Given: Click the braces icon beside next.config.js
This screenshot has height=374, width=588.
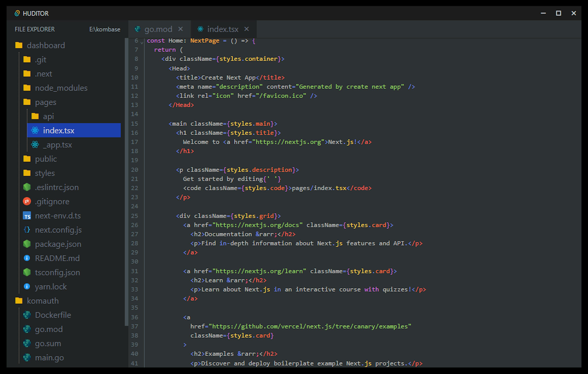Looking at the screenshot, I should pos(27,230).
